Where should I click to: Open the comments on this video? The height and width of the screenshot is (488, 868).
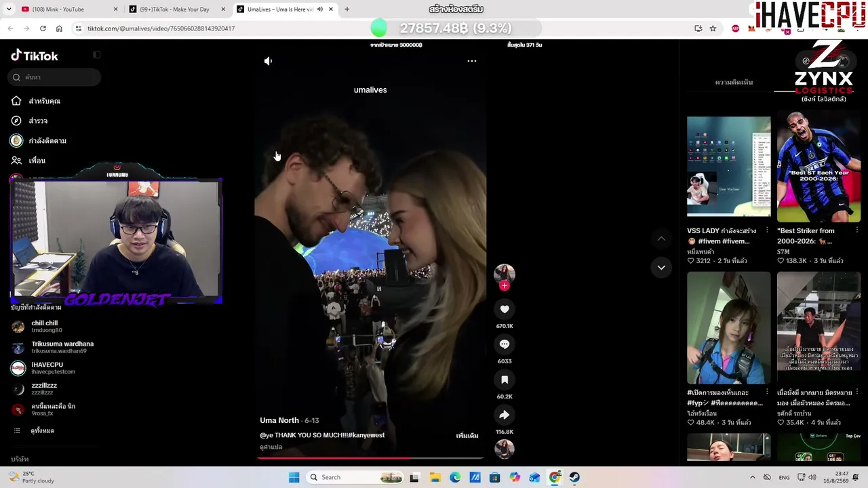505,344
